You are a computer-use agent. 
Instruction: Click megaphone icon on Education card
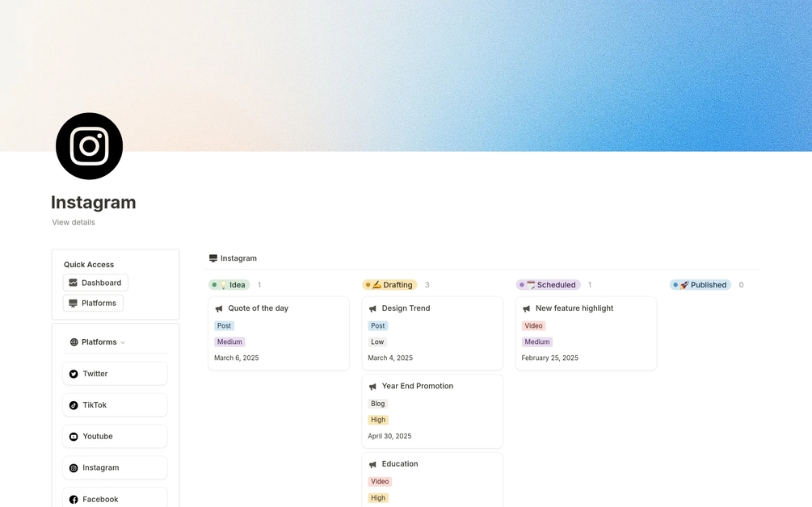click(x=372, y=464)
